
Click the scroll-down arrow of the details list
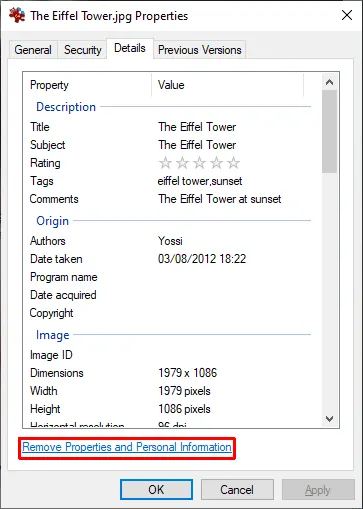pos(329,419)
